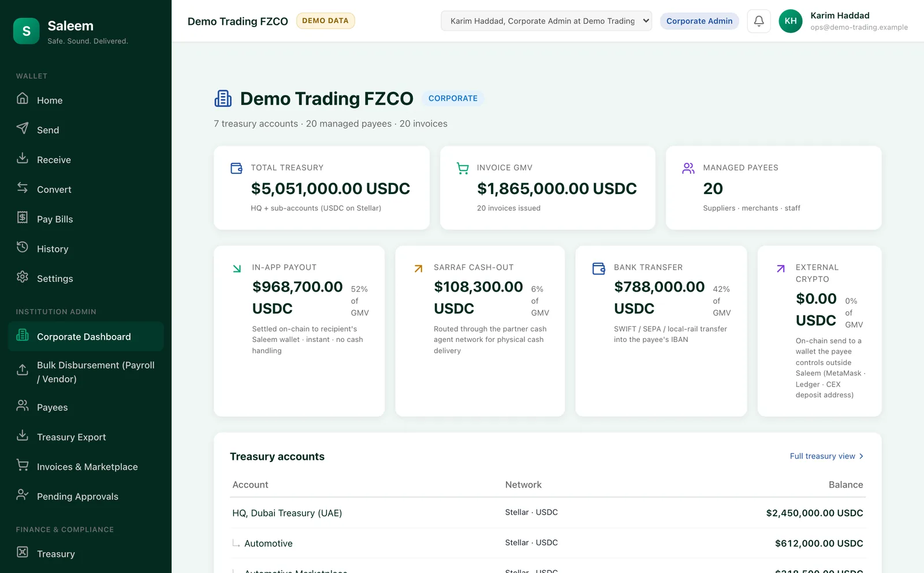Click the Managed Payees users icon

click(688, 168)
